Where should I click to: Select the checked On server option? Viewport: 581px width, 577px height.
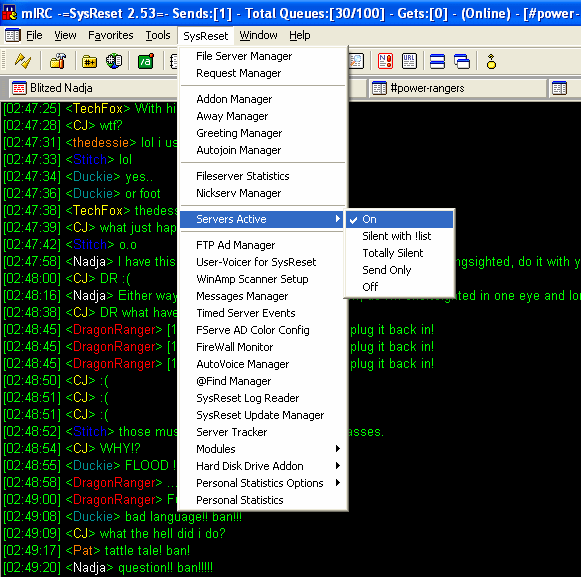399,219
